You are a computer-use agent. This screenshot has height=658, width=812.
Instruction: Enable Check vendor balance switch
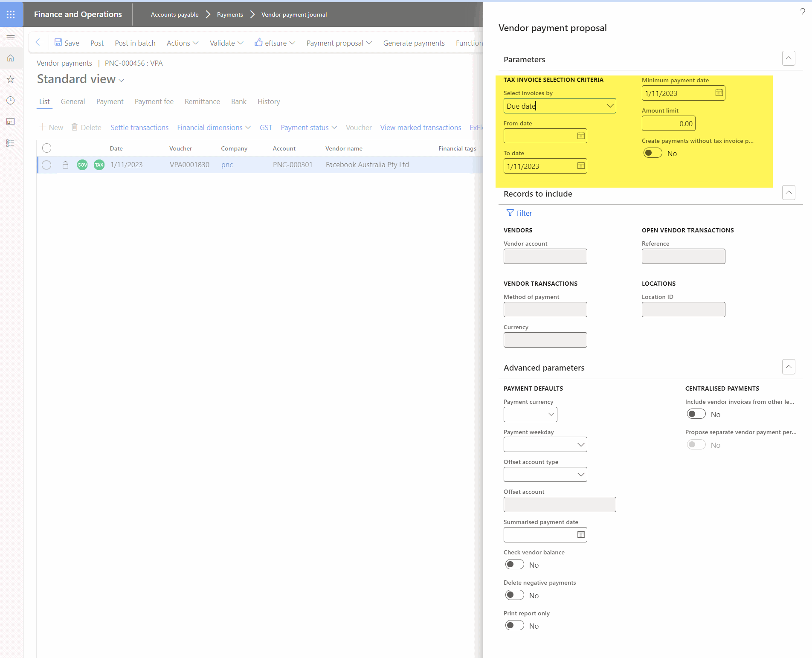tap(514, 565)
